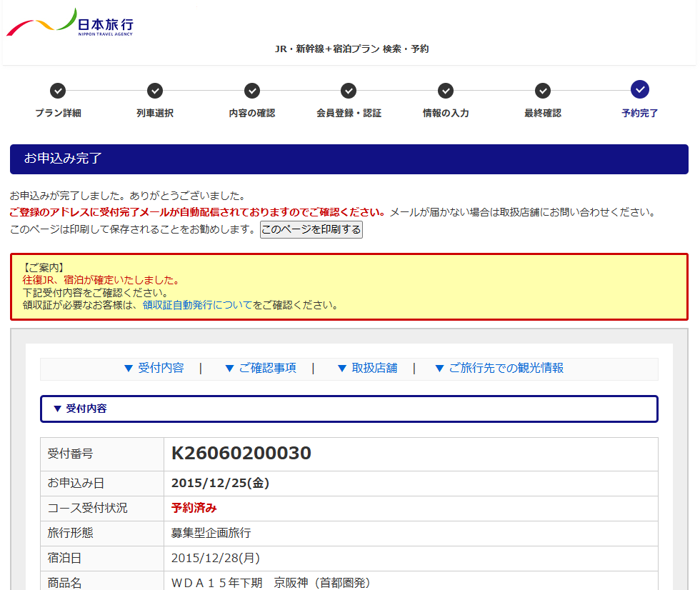Image resolution: width=700 pixels, height=590 pixels.
Task: Select the 予約完了 step label
Action: 640,114
